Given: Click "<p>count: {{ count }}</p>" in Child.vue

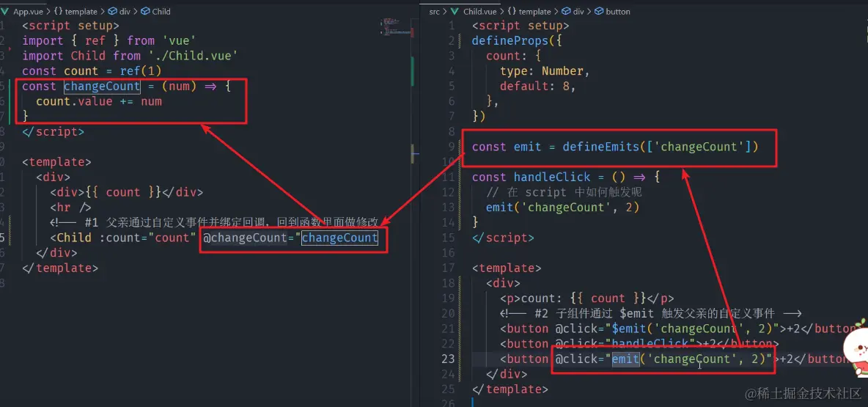Looking at the screenshot, I should [586, 298].
